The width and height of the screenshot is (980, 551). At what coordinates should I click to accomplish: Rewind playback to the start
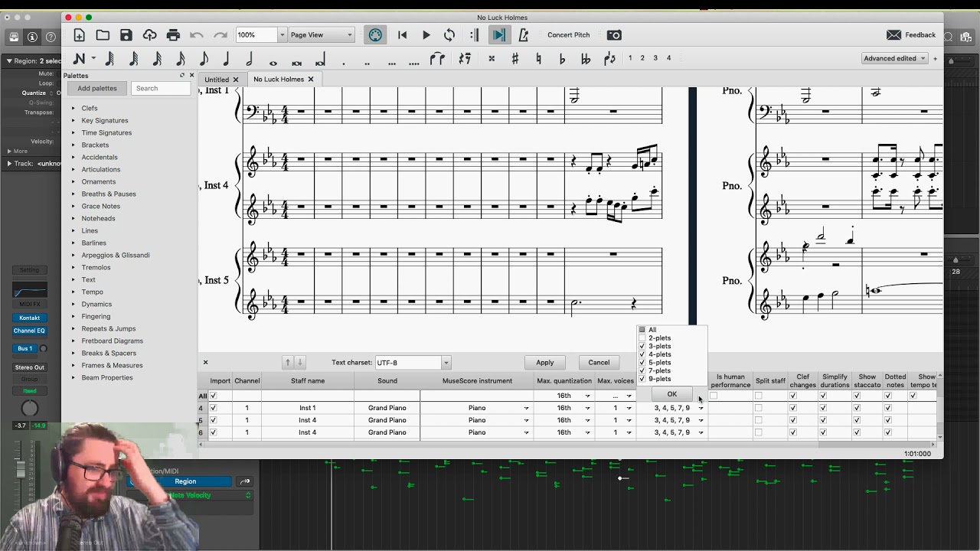[x=403, y=35]
